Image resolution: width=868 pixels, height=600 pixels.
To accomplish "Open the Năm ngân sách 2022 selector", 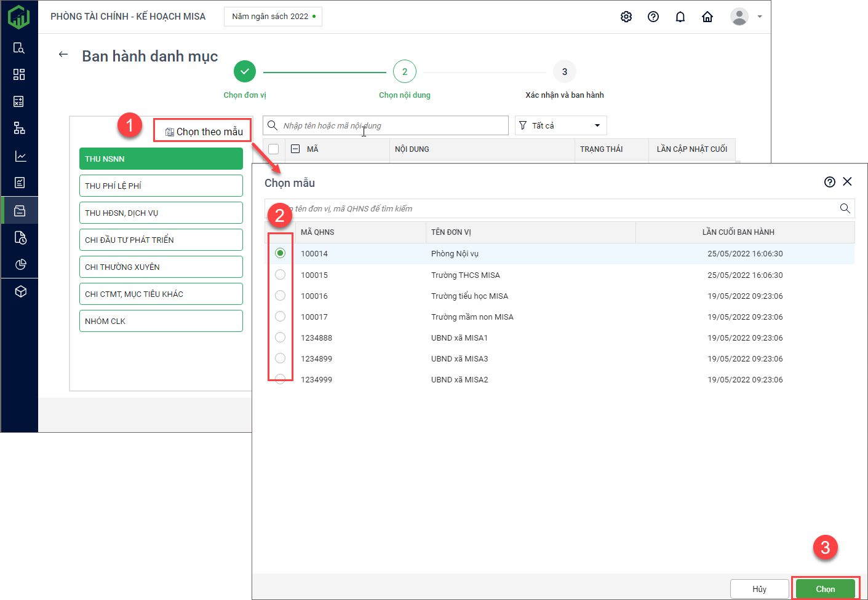I will tap(273, 17).
